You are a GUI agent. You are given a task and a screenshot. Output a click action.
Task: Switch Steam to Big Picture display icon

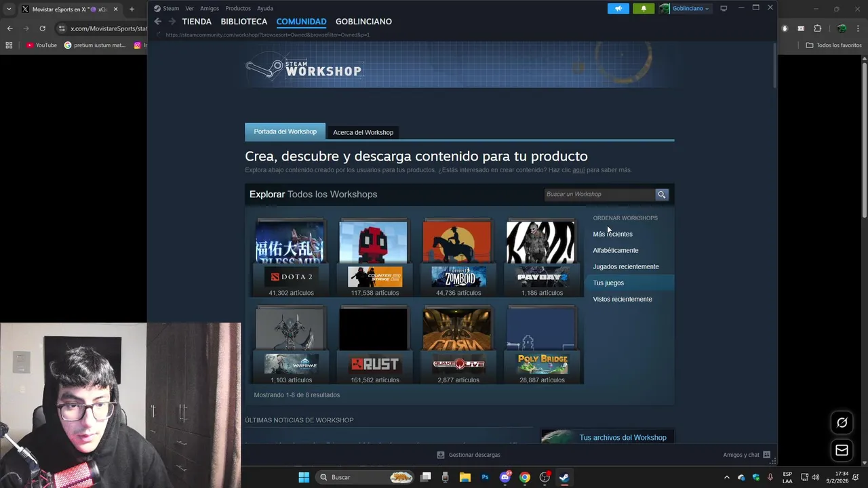[724, 8]
